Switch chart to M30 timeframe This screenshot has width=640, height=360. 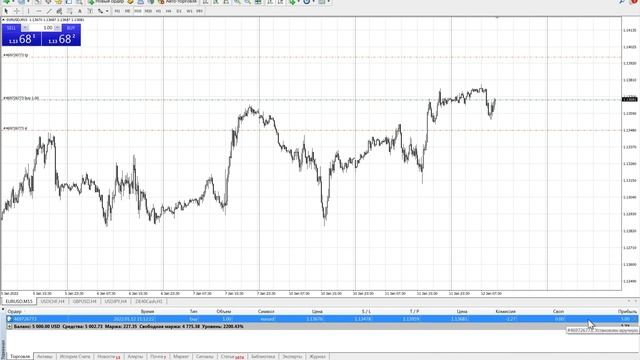point(148,11)
